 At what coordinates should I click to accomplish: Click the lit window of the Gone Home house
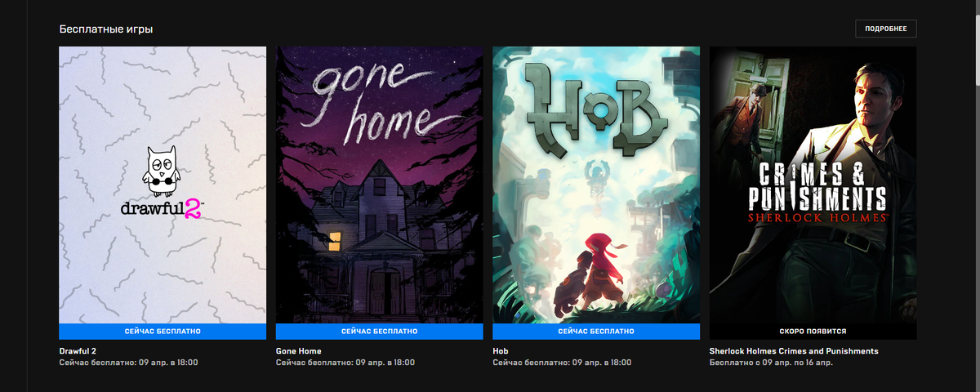pos(335,240)
